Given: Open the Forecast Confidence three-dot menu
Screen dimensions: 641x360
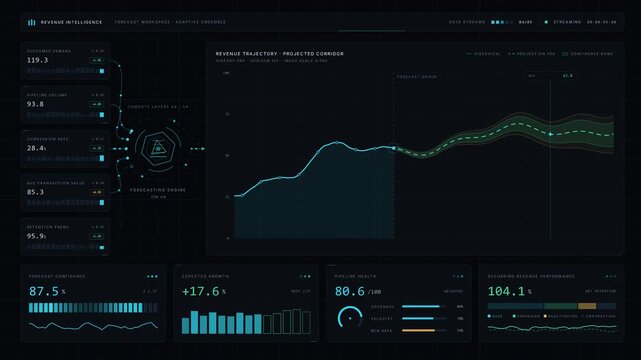Looking at the screenshot, I should pyautogui.click(x=152, y=276).
